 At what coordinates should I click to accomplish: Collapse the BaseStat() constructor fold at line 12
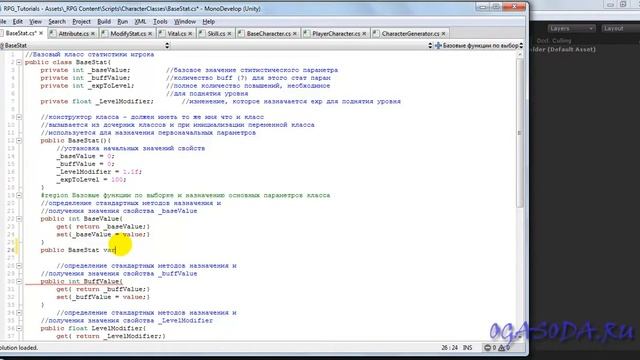coord(19,140)
